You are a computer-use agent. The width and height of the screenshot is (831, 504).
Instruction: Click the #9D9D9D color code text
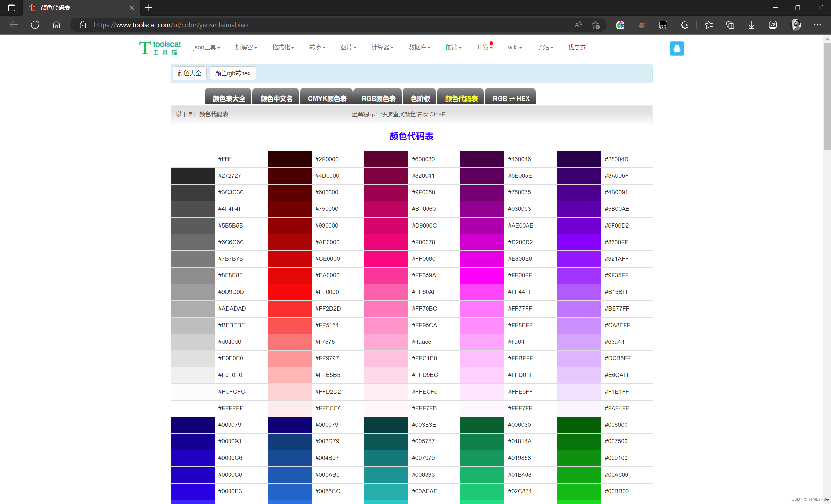231,292
